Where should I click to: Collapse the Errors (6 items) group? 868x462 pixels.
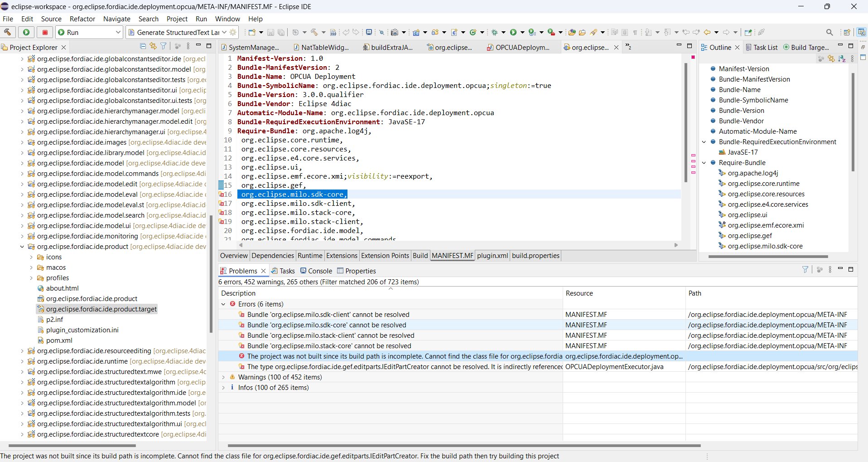(x=223, y=304)
